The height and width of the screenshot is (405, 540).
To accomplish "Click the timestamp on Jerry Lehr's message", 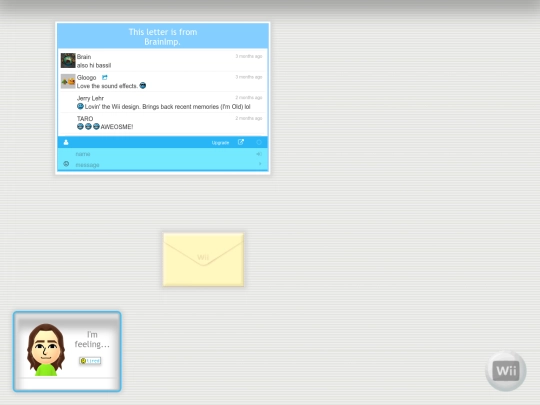I will pyautogui.click(x=249, y=97).
